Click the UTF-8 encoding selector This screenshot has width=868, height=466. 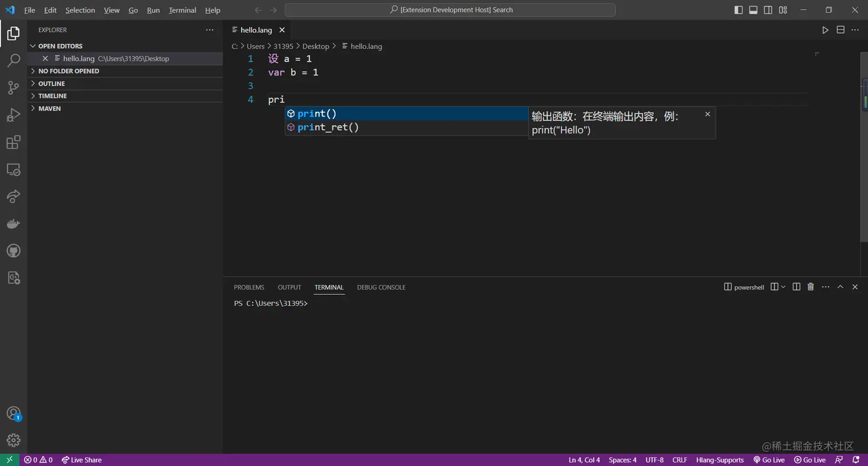(x=654, y=460)
